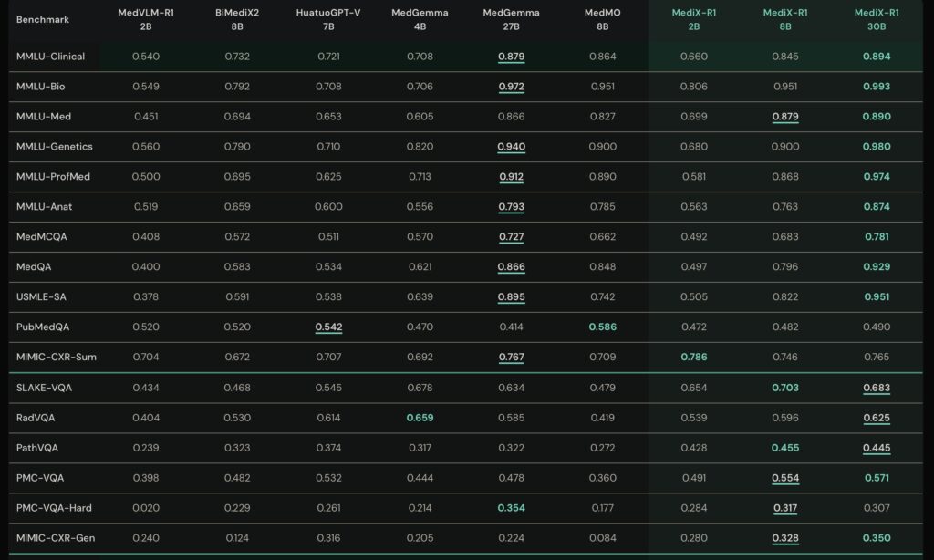Select the underlined 0.542 HuatuoGPT-V score
Screen dimensions: 934x560
328,327
